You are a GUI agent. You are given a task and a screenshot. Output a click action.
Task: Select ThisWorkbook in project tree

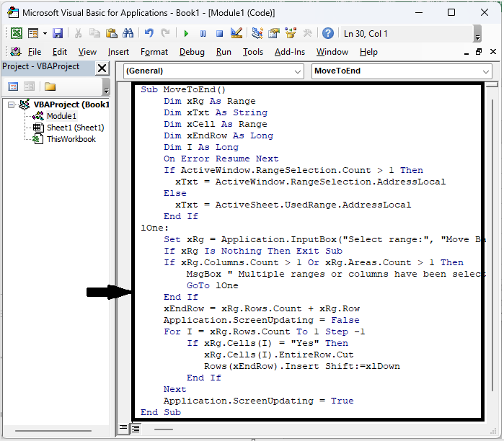71,139
